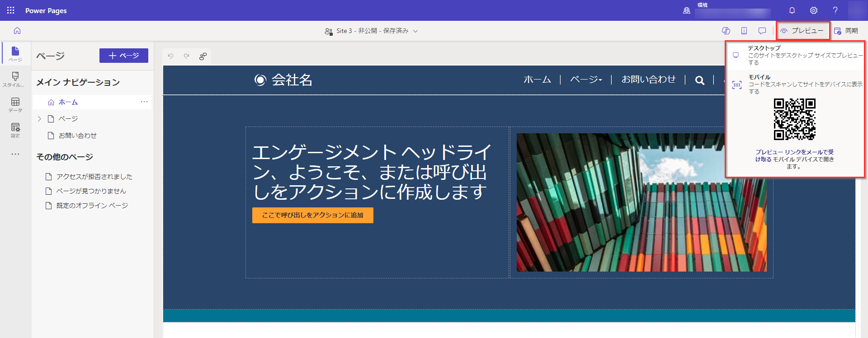This screenshot has height=338, width=868.
Task: Click the preview QR code
Action: pos(795,119)
